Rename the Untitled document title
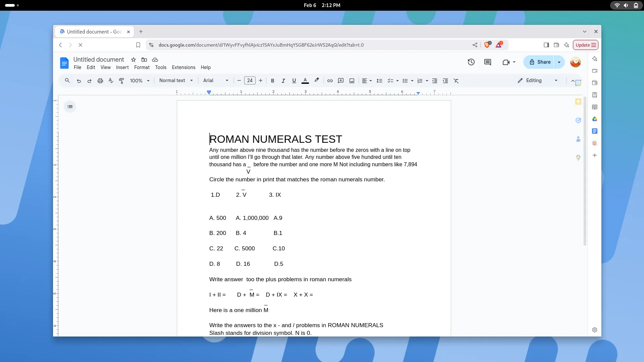Image resolution: width=644 pixels, height=362 pixels. tap(99, 59)
